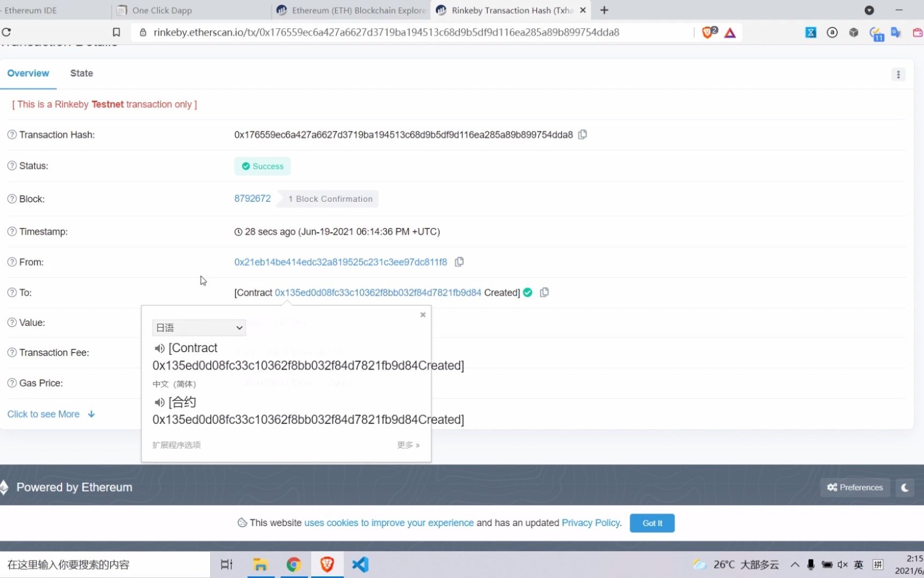Click the help icon beside Status

click(x=12, y=165)
